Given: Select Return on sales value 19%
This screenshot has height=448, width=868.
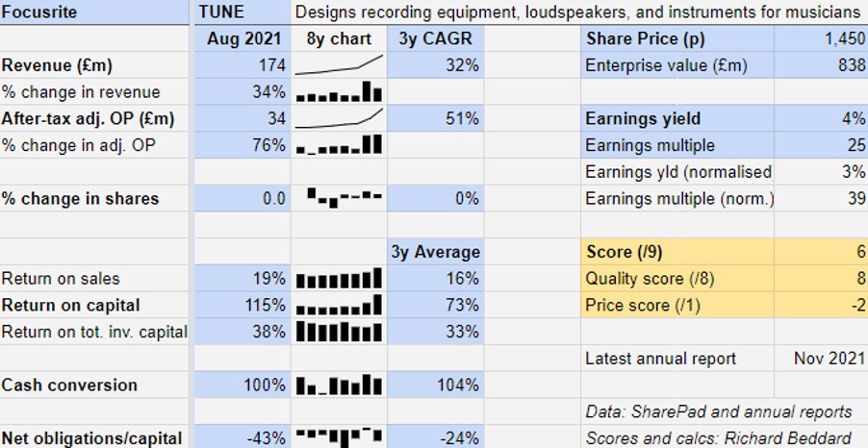Looking at the screenshot, I should (242, 278).
